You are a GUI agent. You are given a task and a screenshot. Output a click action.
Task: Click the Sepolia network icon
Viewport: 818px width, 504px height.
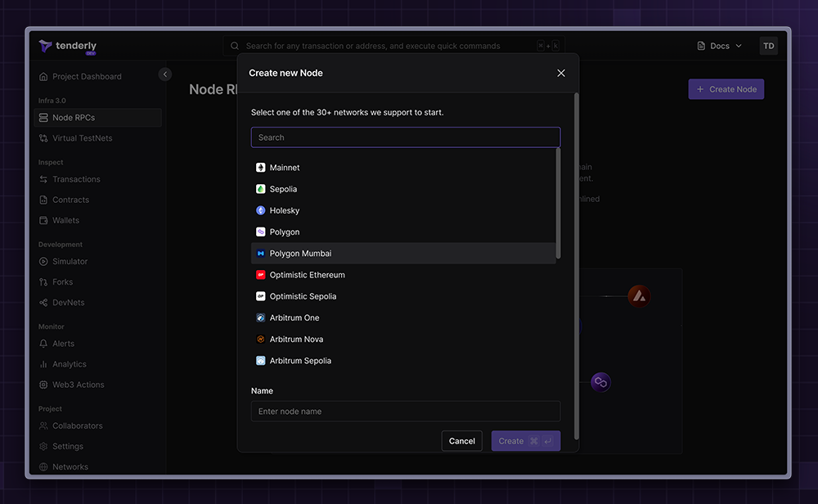tap(261, 189)
